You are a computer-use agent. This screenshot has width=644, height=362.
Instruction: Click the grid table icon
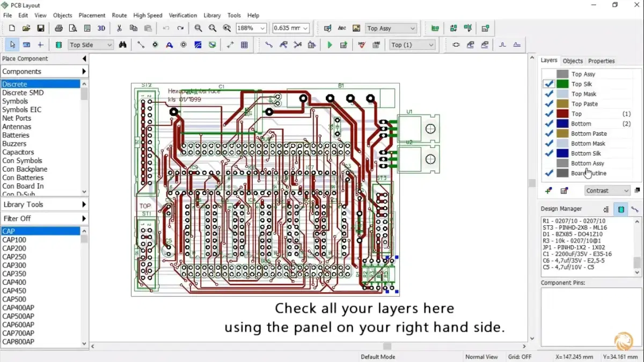pos(244,45)
